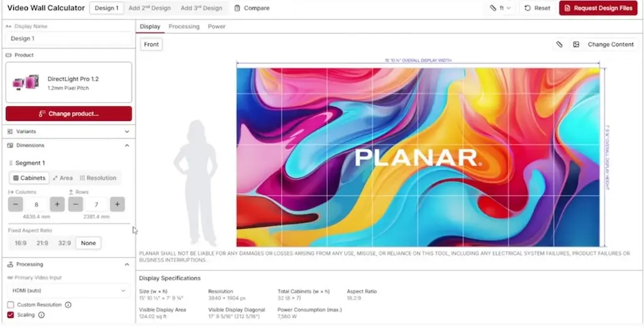644x328 pixels.
Task: Click the Display Name input field
Action: coord(69,38)
